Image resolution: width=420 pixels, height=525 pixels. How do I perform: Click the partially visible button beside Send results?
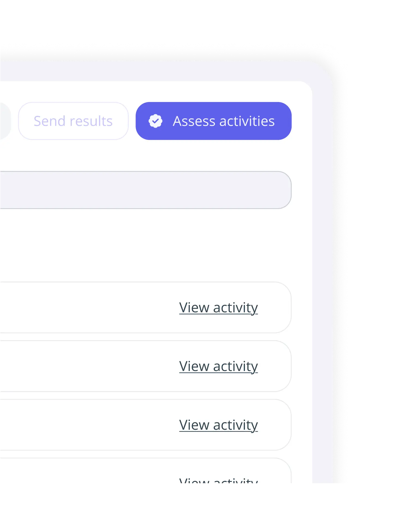tap(4, 121)
